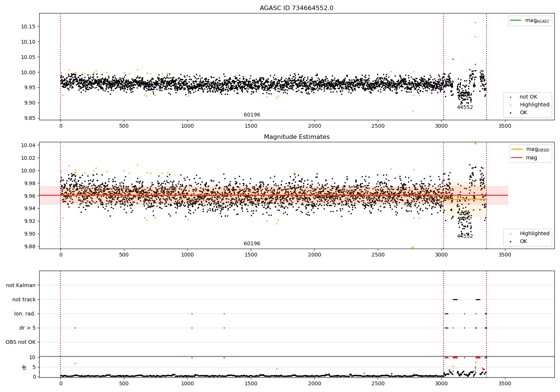Screen dimensions: 560x392
Task: Click the 10.15 tick on top plot
Action: pyautogui.click(x=28, y=27)
